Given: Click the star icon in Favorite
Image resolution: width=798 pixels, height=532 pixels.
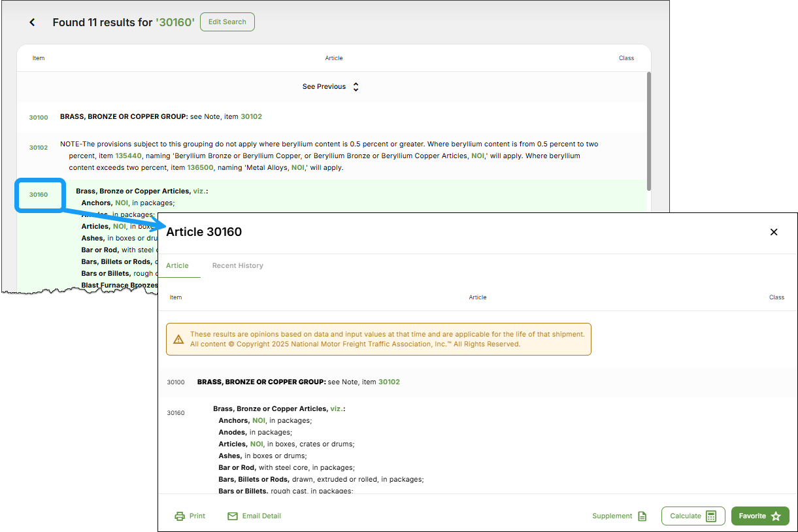Looking at the screenshot, I should point(776,516).
